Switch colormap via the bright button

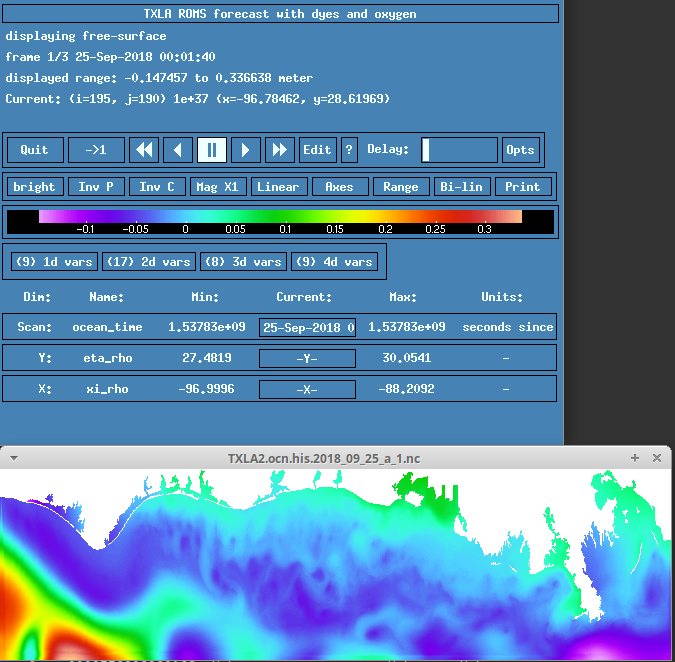click(35, 187)
